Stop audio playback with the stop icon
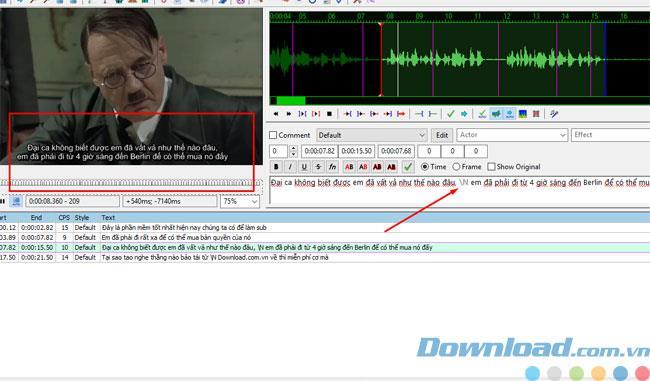 tap(330, 114)
